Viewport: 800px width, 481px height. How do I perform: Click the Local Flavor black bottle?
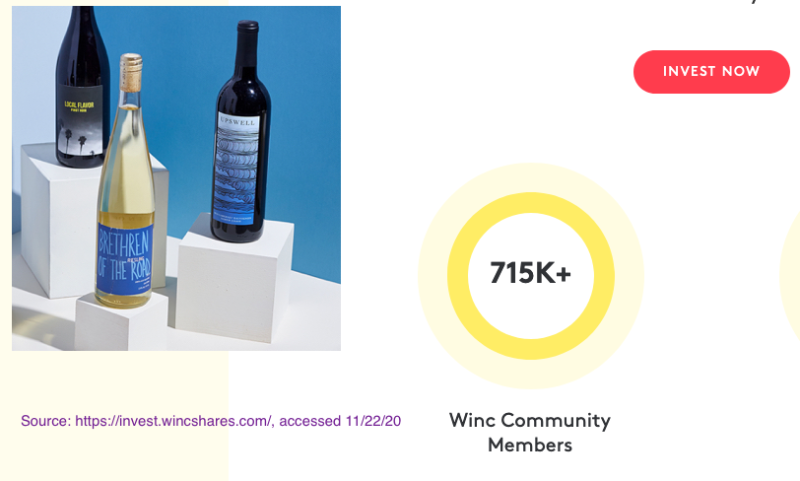pyautogui.click(x=82, y=87)
